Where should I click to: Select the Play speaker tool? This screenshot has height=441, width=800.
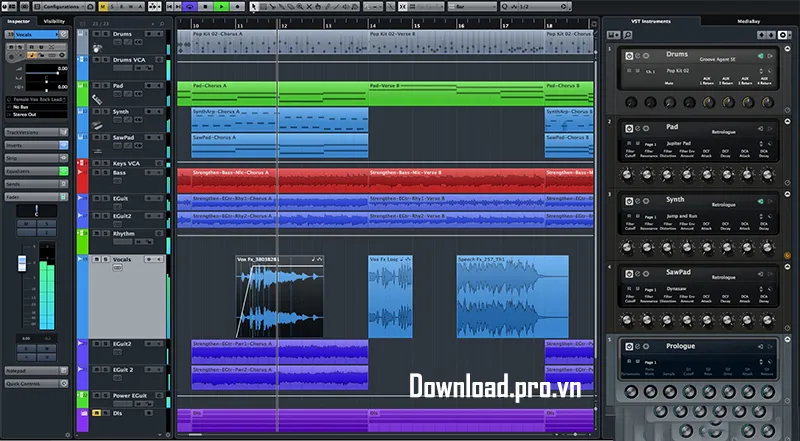click(346, 7)
